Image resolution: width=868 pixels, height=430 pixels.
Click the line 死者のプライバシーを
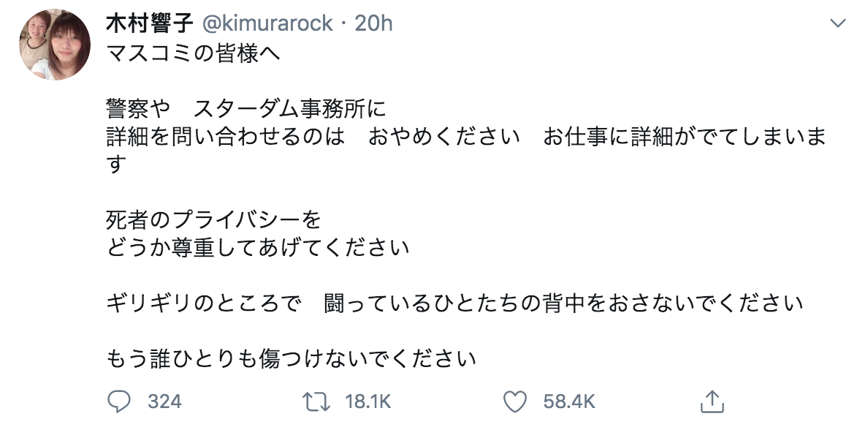[x=213, y=219]
